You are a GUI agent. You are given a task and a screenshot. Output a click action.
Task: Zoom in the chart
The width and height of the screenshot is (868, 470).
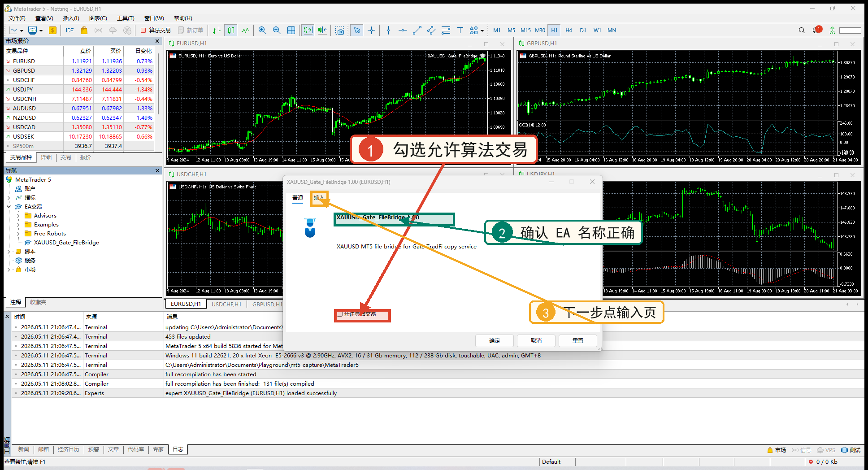coord(262,30)
